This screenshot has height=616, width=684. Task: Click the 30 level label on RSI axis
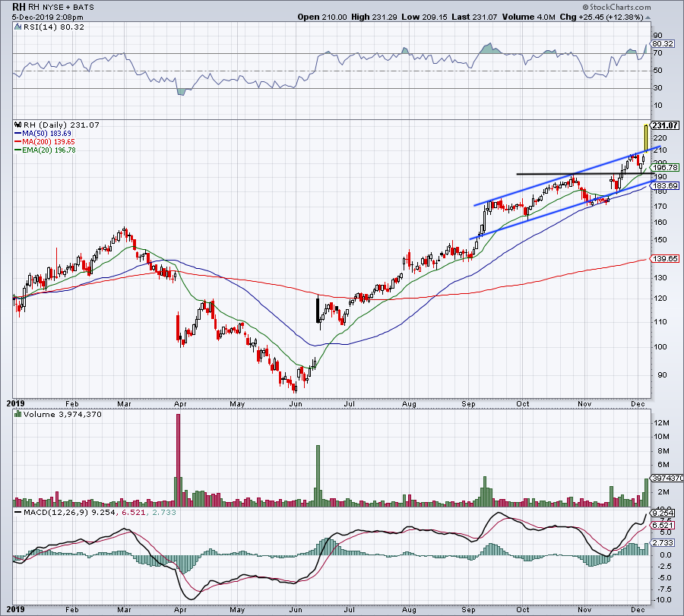pos(658,88)
